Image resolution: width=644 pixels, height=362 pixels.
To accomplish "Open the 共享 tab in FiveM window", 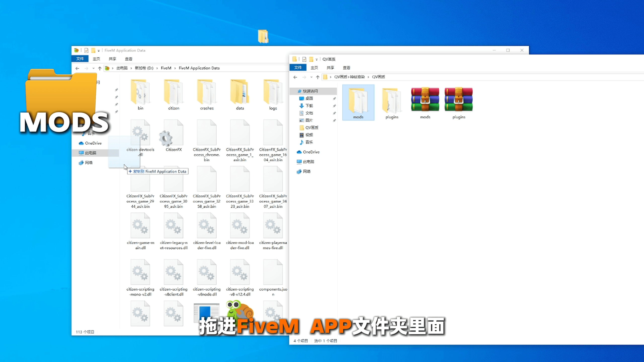I will coord(112,59).
